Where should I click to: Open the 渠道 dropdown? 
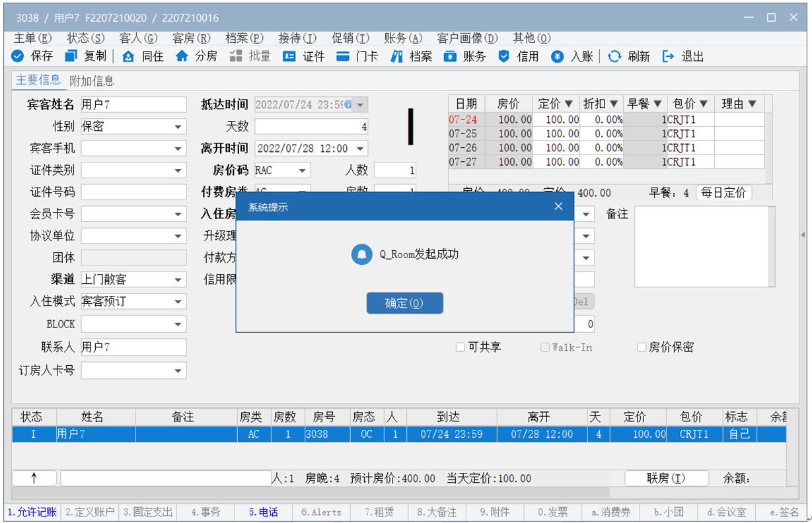(178, 280)
